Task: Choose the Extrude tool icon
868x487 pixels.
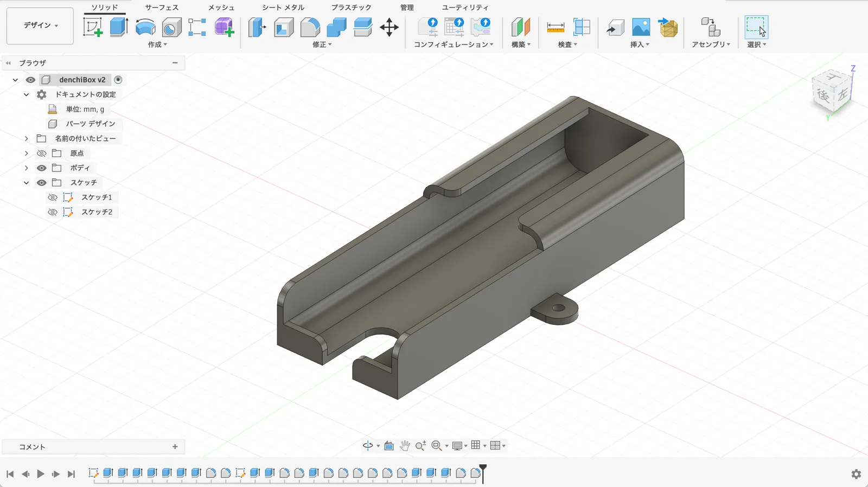Action: 119,27
